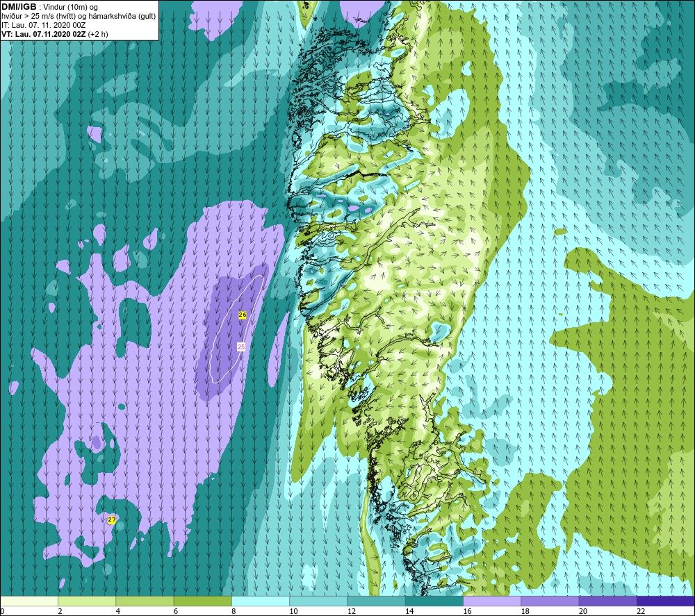Click the white '25' gust contour label
Viewport: 695px width, 616px height.
[x=241, y=347]
